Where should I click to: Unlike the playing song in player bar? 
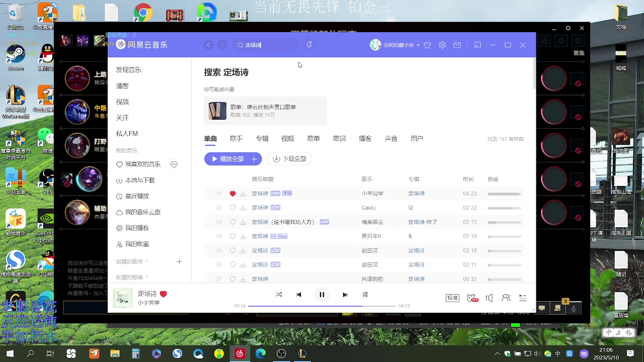pyautogui.click(x=164, y=294)
